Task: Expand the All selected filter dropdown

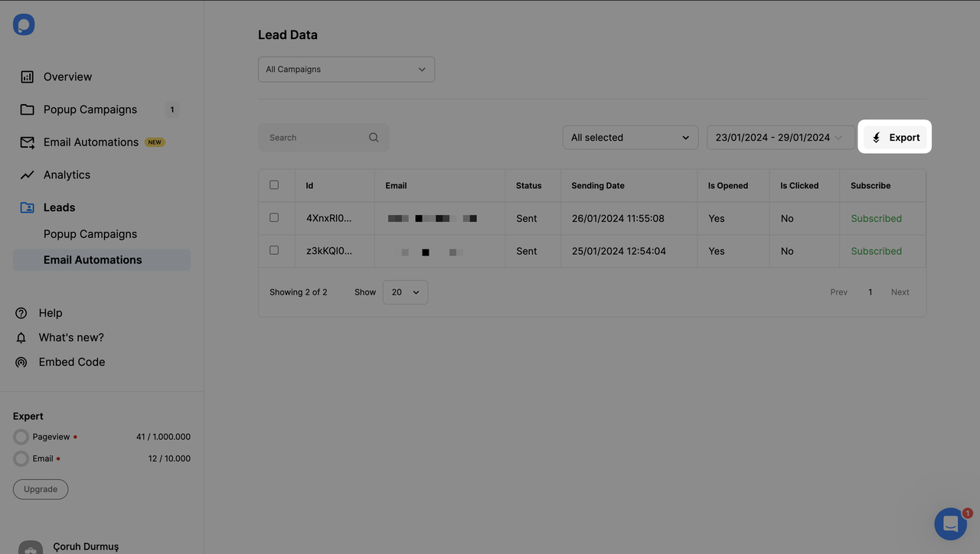Action: (x=630, y=137)
